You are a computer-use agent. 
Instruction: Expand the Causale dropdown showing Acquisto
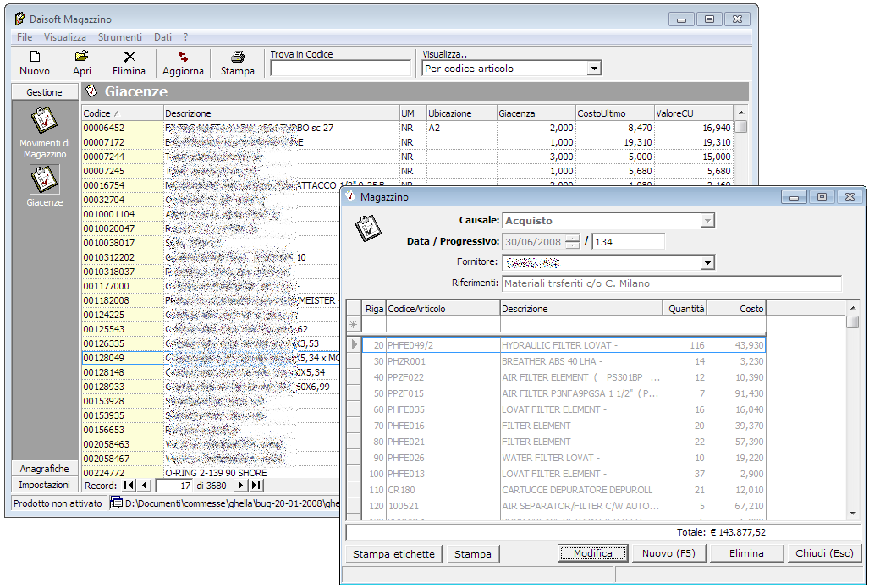[707, 221]
